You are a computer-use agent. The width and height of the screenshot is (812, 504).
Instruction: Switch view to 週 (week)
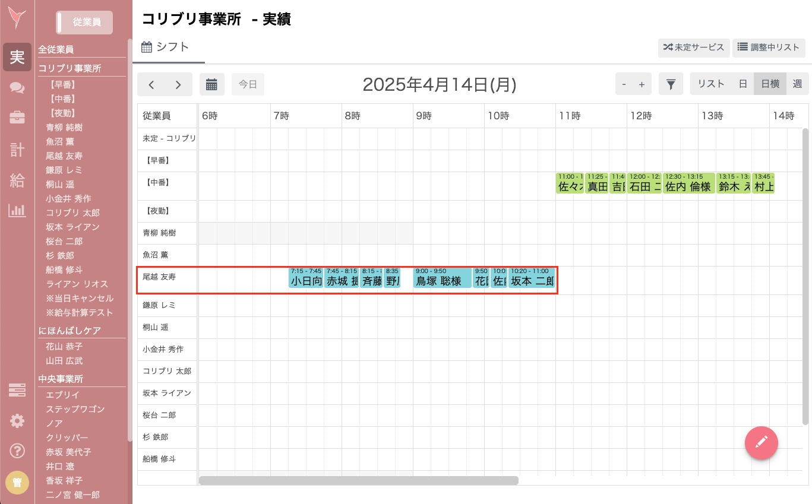[797, 84]
